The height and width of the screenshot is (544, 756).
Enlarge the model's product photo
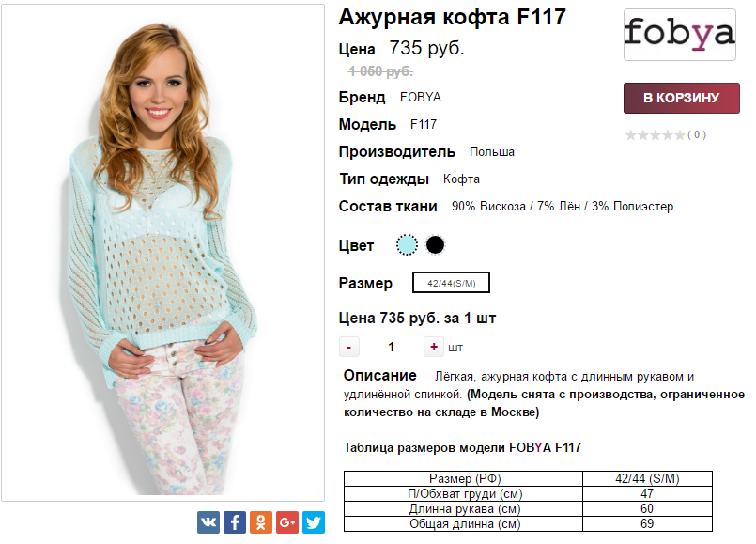[162, 252]
